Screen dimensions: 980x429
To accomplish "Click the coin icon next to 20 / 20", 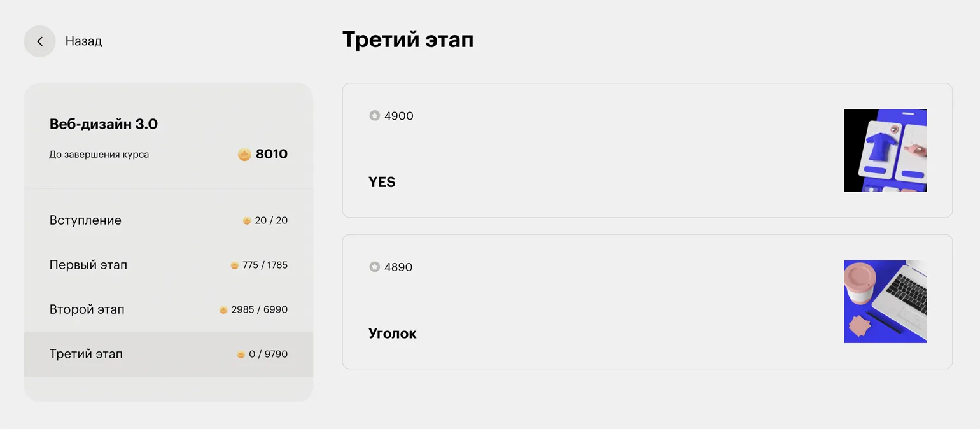I will tap(247, 221).
